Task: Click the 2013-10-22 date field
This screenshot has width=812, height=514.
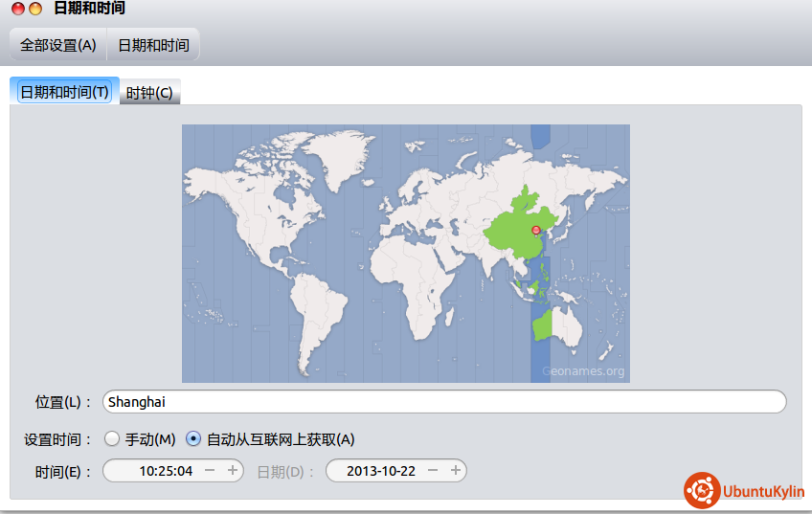Action: tap(380, 471)
